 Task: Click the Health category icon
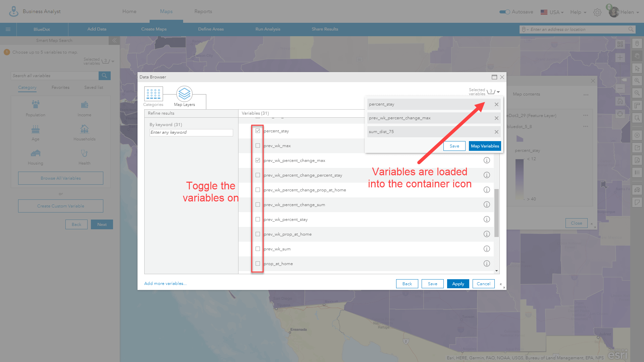click(85, 154)
